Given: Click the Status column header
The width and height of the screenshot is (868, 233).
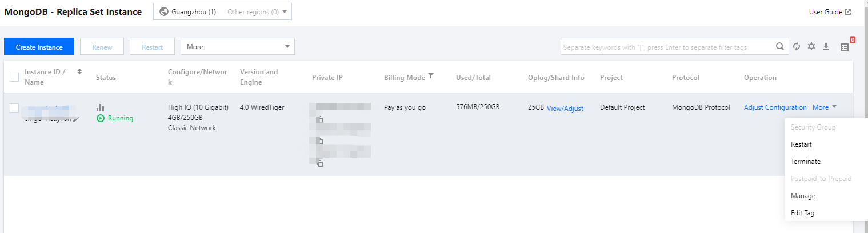Looking at the screenshot, I should (x=106, y=78).
